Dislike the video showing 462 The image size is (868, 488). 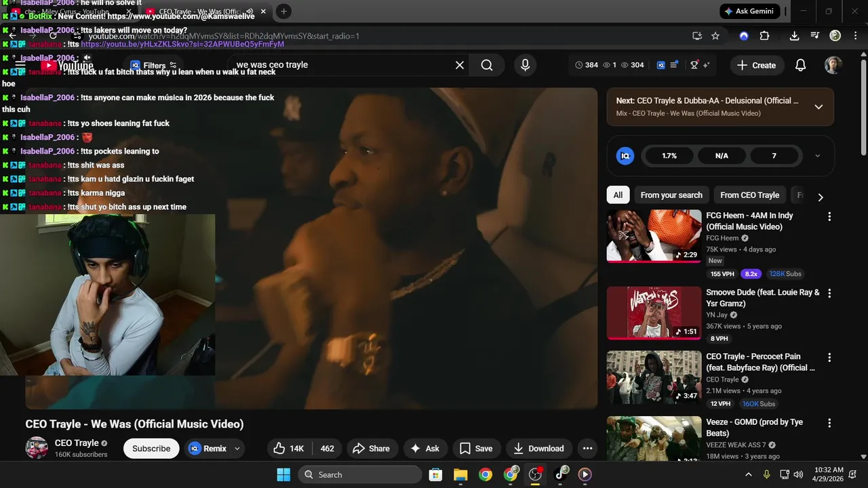point(327,448)
